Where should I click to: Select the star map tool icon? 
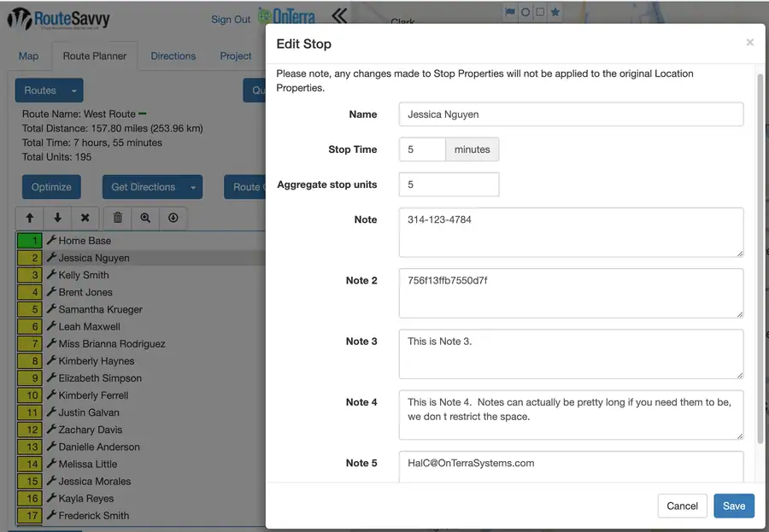pyautogui.click(x=555, y=12)
